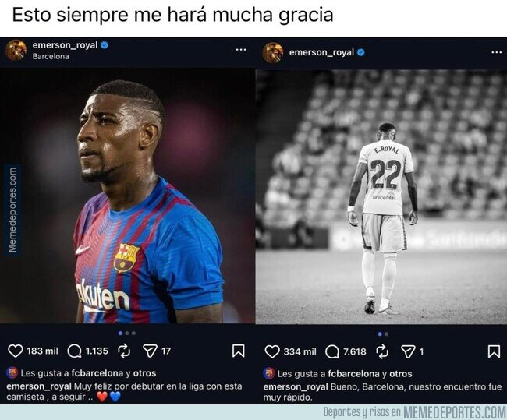Share the right post via send icon

408,351
